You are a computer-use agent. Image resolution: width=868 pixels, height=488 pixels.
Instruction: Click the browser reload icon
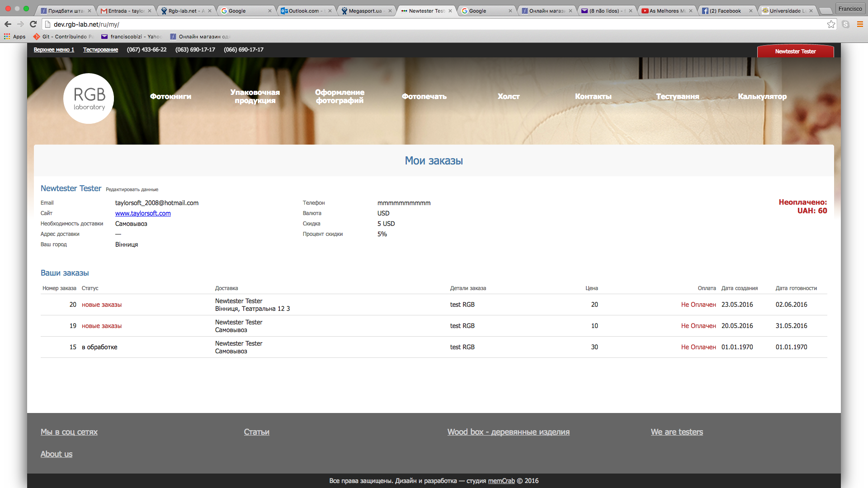[33, 24]
